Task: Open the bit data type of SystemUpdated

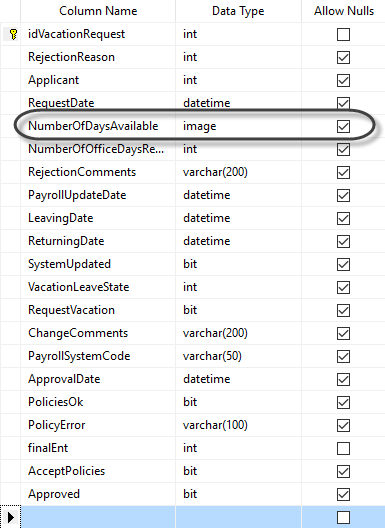Action: [x=238, y=264]
